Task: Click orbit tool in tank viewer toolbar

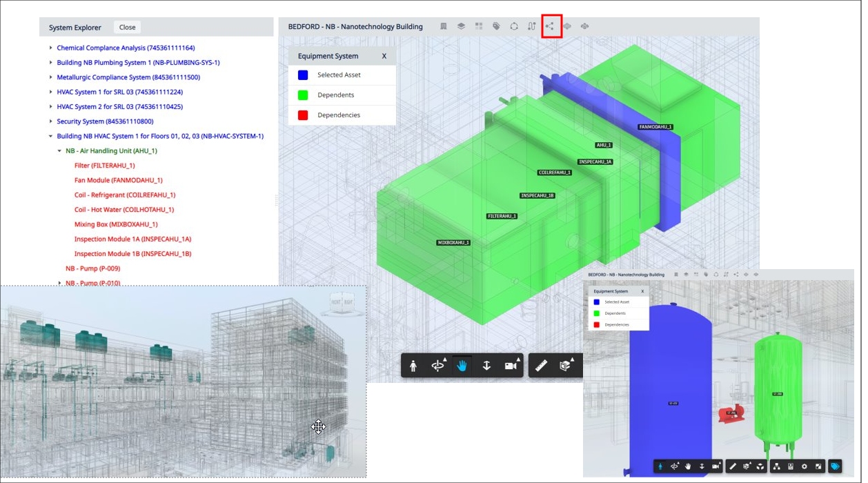Action: click(675, 466)
